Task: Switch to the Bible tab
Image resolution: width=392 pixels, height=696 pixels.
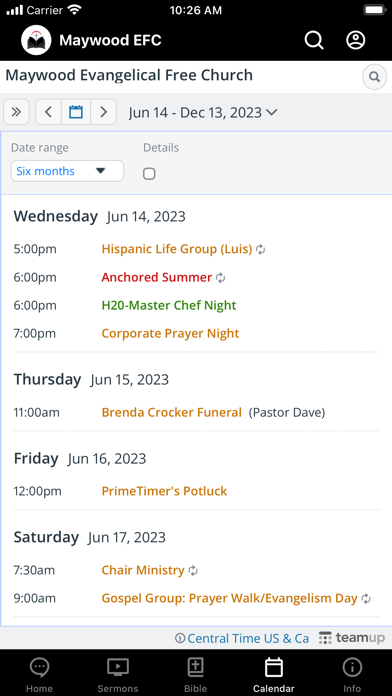Action: [196, 675]
